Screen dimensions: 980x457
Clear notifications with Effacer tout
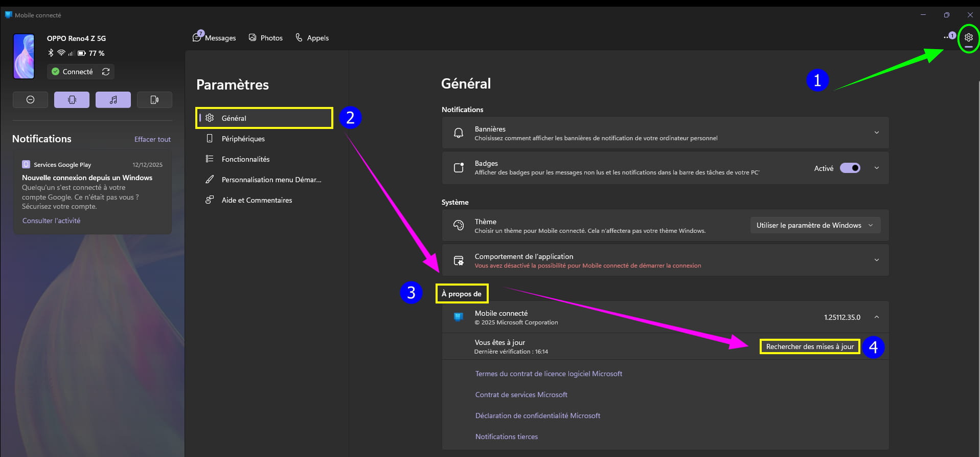pyautogui.click(x=152, y=139)
